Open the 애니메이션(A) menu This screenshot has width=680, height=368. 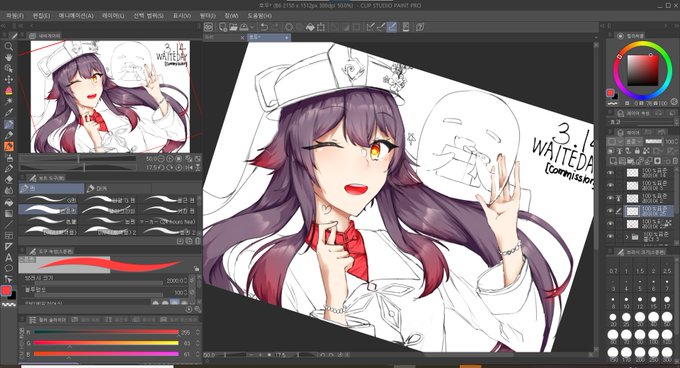pyautogui.click(x=76, y=16)
